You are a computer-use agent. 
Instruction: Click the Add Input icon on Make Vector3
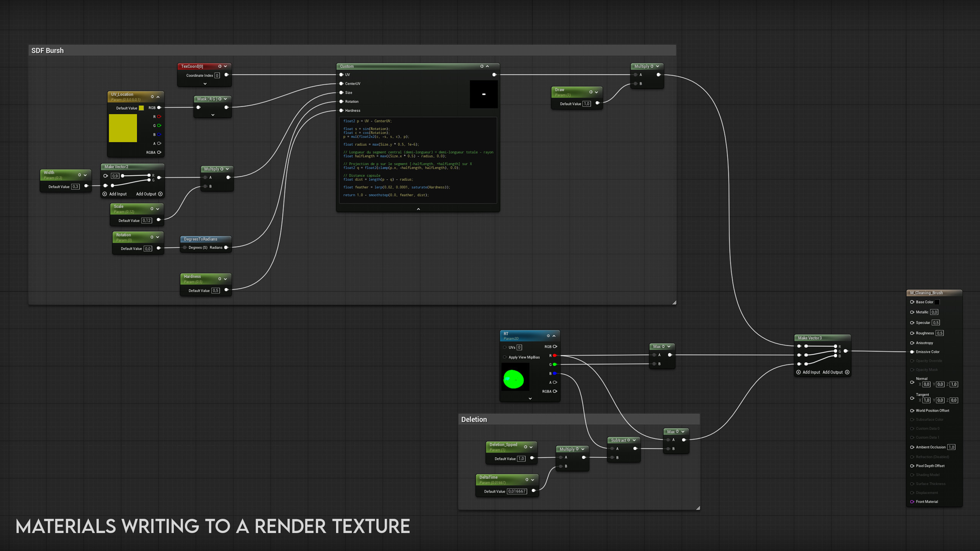click(799, 372)
